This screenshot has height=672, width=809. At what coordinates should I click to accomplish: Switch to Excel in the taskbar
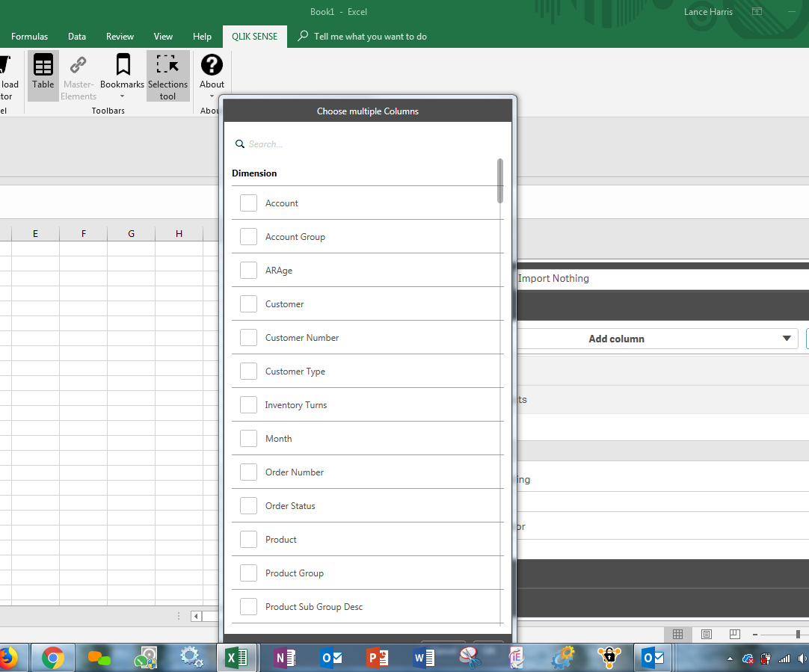tap(237, 658)
